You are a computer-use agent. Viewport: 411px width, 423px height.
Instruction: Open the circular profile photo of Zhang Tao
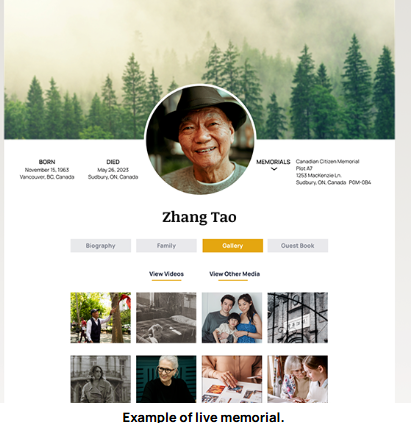click(x=200, y=140)
